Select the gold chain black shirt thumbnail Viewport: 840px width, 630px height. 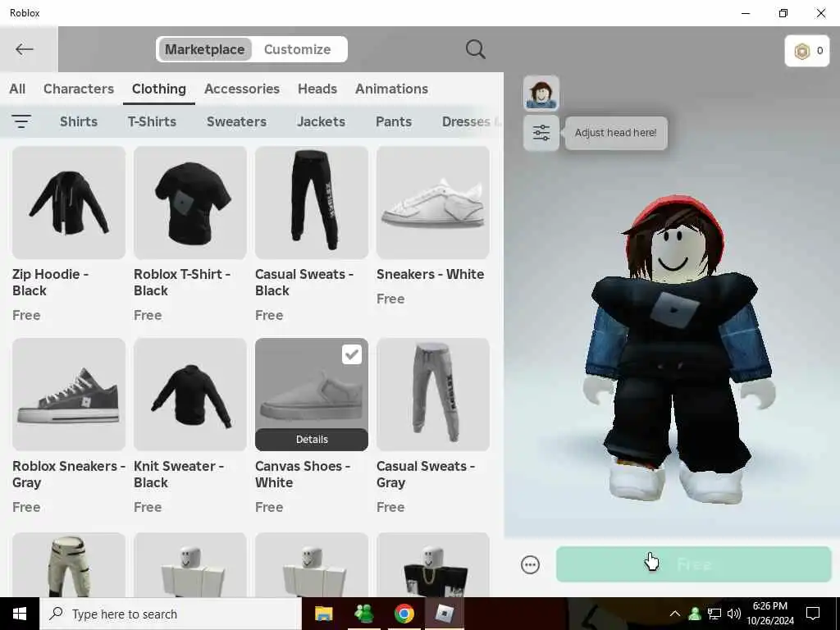pyautogui.click(x=433, y=564)
